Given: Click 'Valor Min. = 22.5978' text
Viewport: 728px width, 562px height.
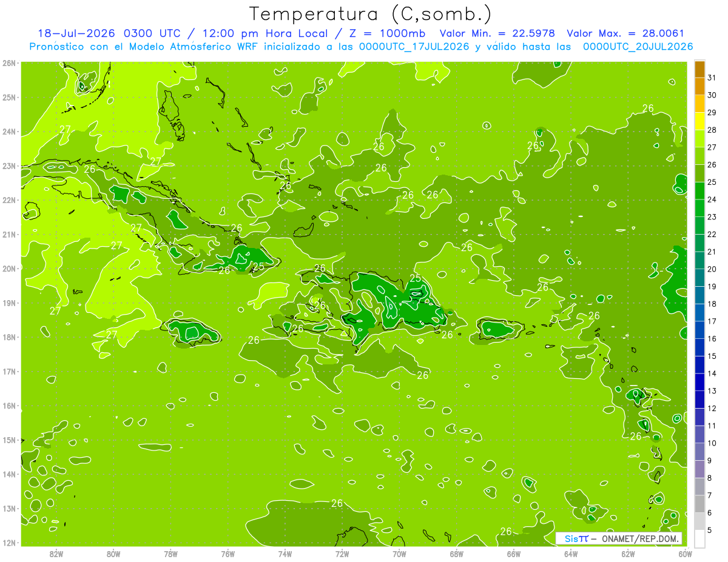Looking at the screenshot, I should [x=499, y=33].
